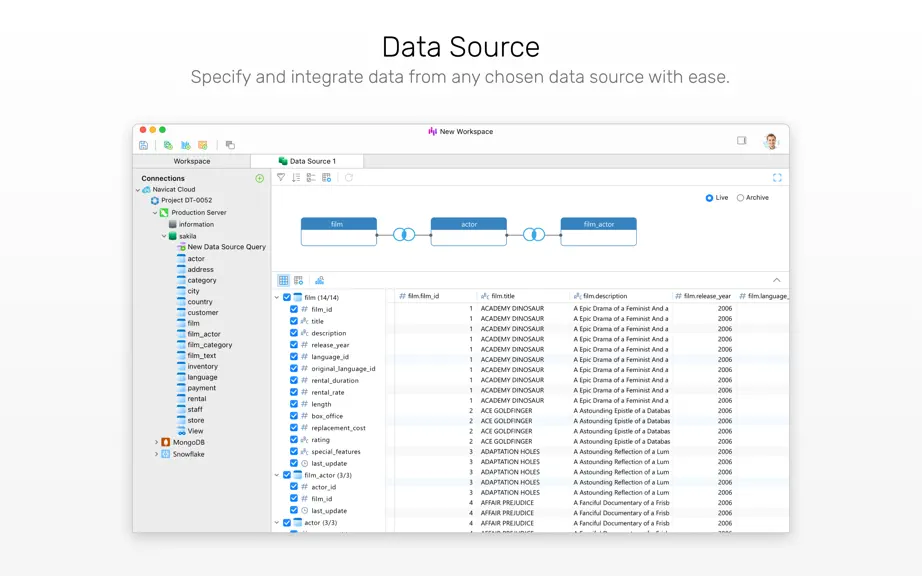
Task: Switch to the Workspace tab
Action: click(192, 161)
